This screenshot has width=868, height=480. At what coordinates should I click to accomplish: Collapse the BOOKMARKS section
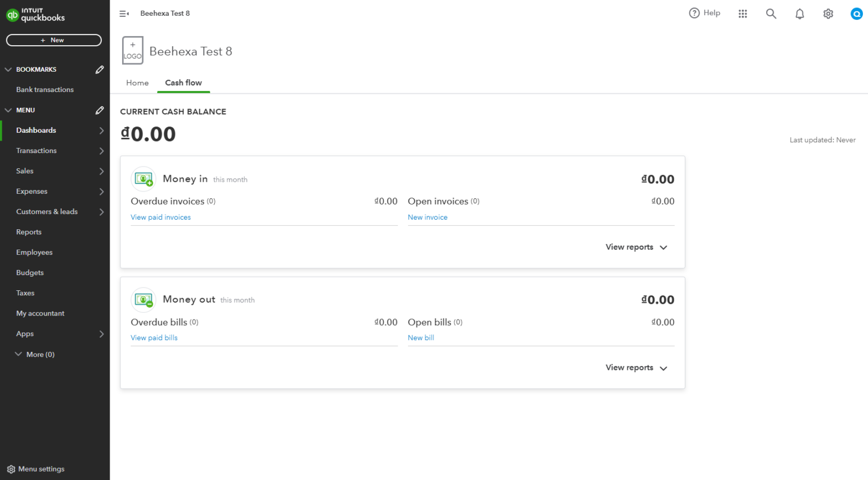click(8, 69)
